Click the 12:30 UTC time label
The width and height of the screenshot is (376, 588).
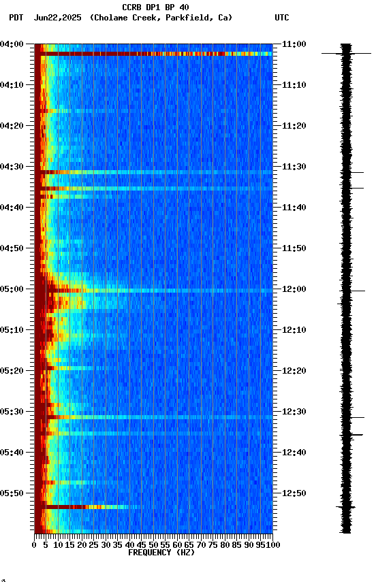coord(294,412)
